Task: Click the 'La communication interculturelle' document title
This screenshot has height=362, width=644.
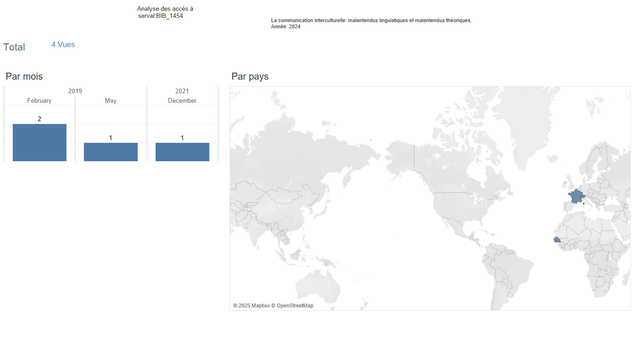Action: pyautogui.click(x=371, y=21)
